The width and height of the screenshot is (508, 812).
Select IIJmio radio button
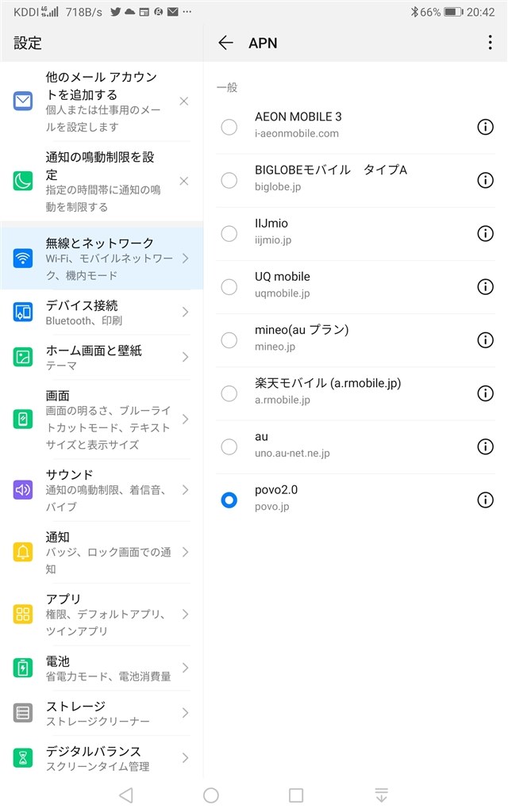tap(229, 234)
